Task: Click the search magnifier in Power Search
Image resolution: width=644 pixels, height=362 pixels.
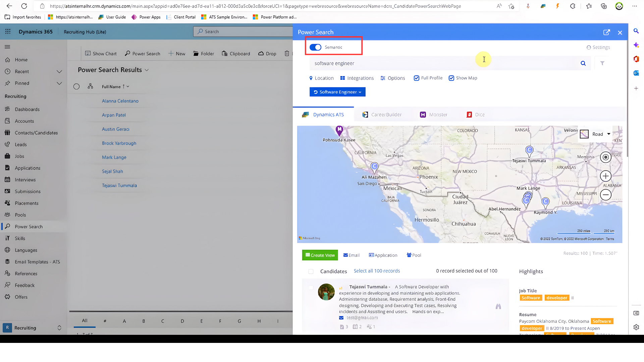Action: [x=583, y=63]
